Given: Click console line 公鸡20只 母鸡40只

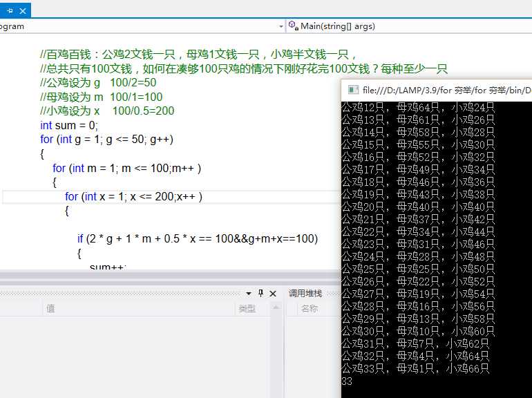Looking at the screenshot, I should pyautogui.click(x=418, y=207).
